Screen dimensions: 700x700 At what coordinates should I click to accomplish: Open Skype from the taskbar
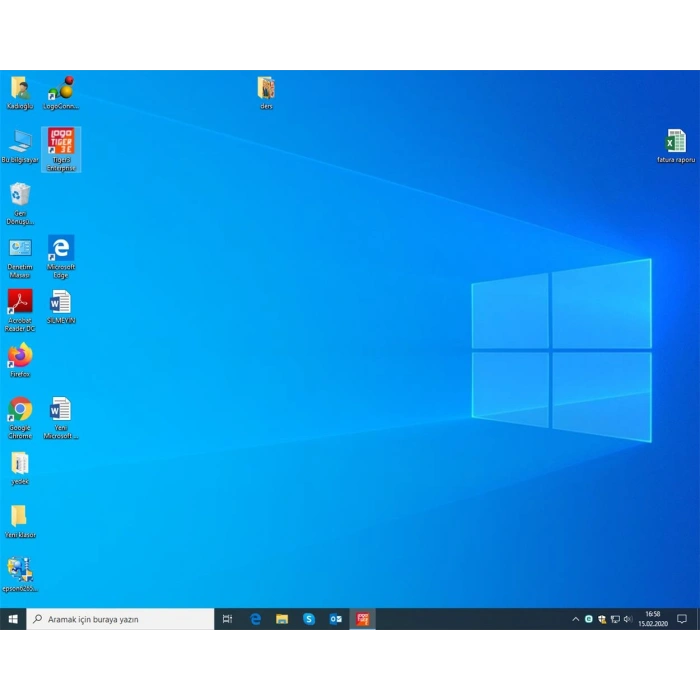click(309, 619)
